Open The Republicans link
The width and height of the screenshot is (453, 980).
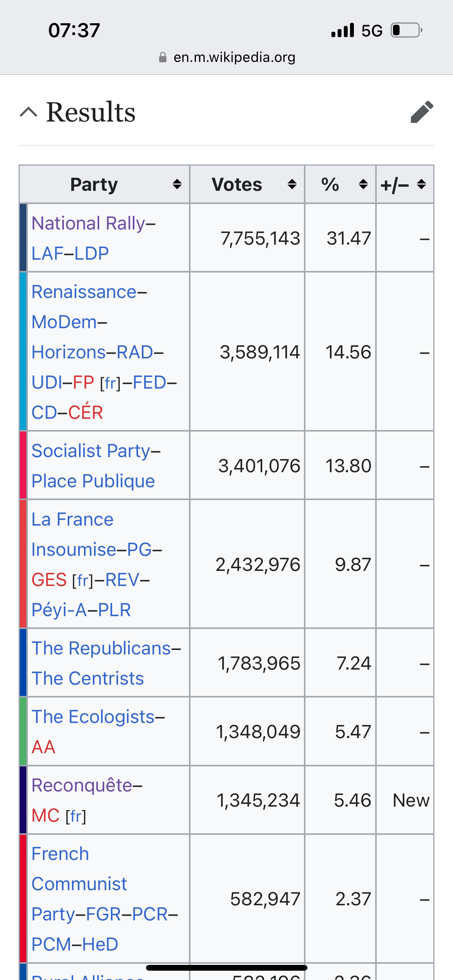101,648
